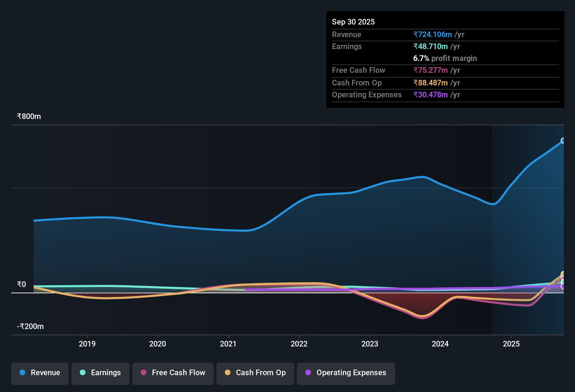Click the pink Free Cash Flow legend dot

tap(144, 373)
